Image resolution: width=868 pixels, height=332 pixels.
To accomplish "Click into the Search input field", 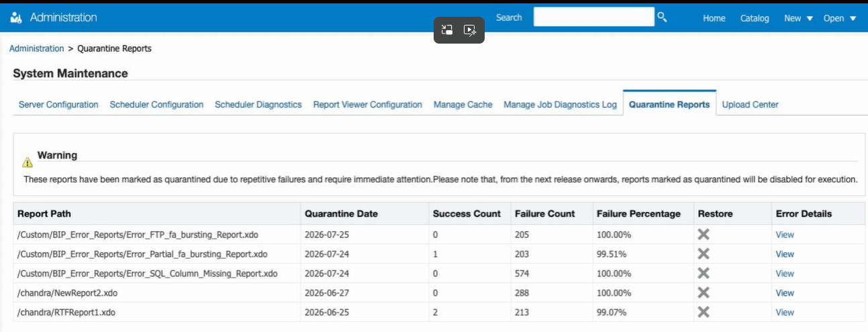I will tap(593, 17).
